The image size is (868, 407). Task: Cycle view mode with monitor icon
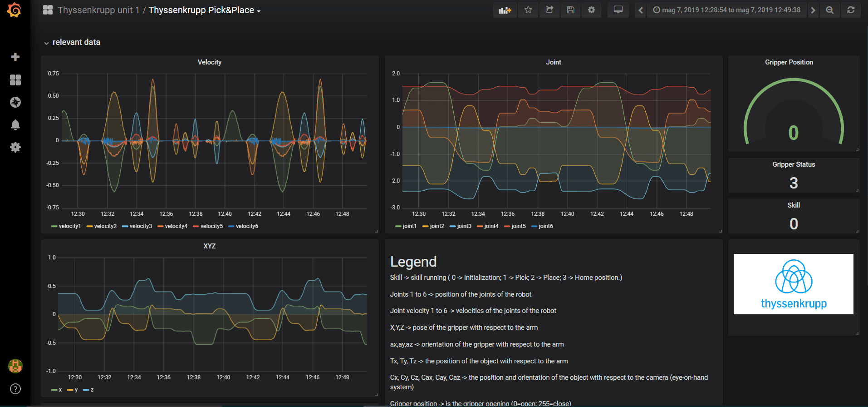(x=618, y=10)
